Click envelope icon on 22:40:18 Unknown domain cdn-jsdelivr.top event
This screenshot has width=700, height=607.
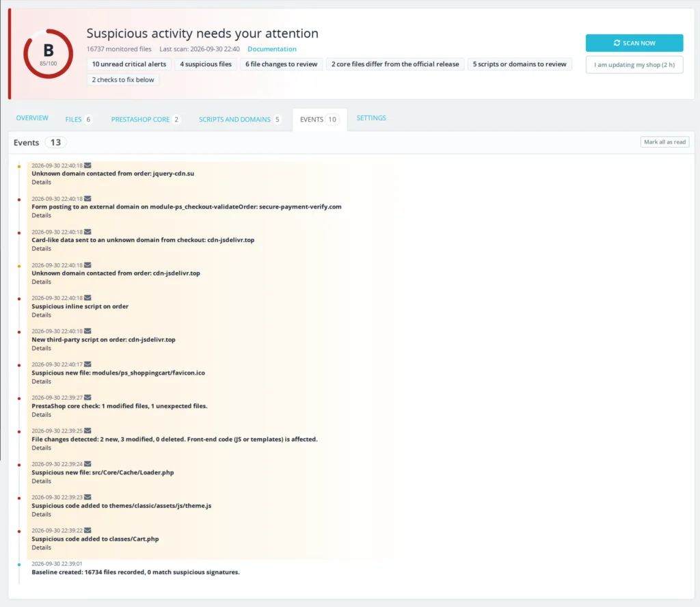(87, 265)
